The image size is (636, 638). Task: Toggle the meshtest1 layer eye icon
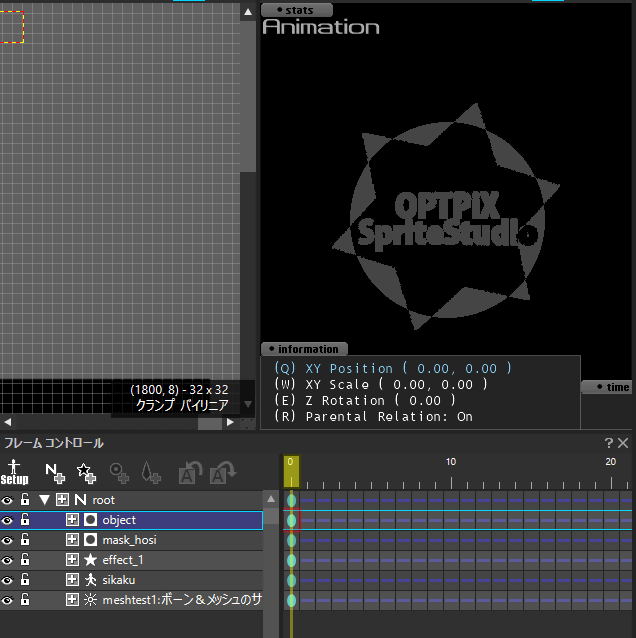[x=7, y=600]
